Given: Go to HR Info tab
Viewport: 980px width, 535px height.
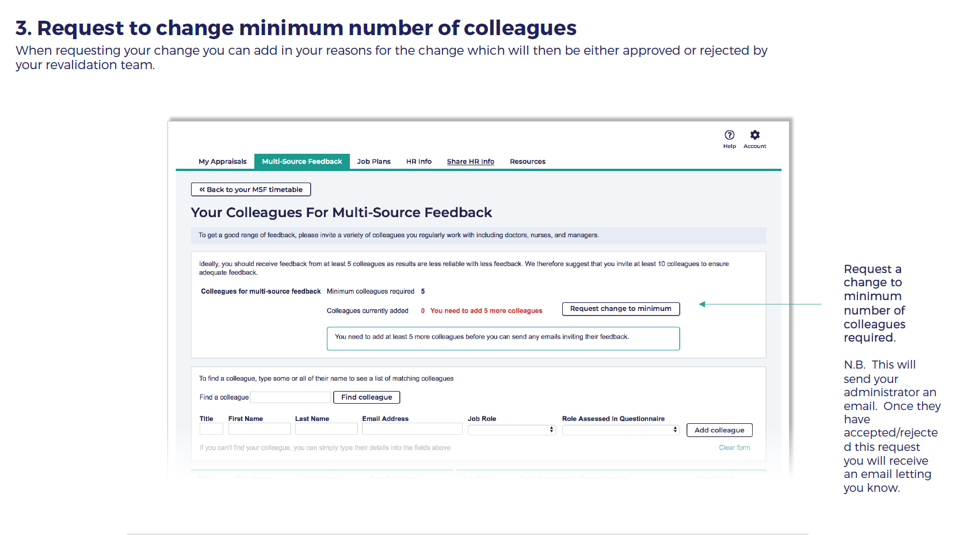Looking at the screenshot, I should click(418, 162).
